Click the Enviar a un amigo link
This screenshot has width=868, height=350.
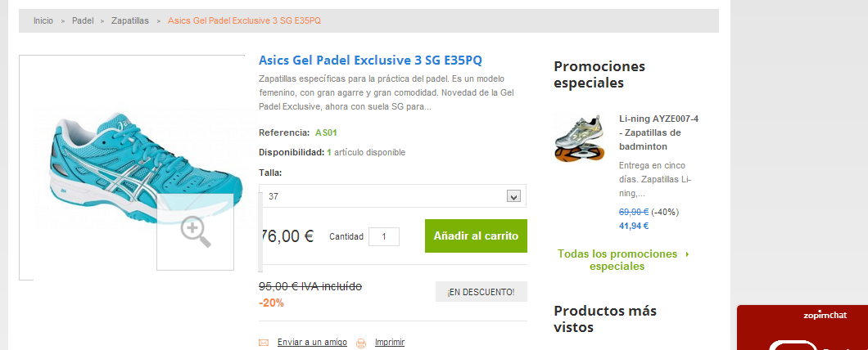[312, 343]
